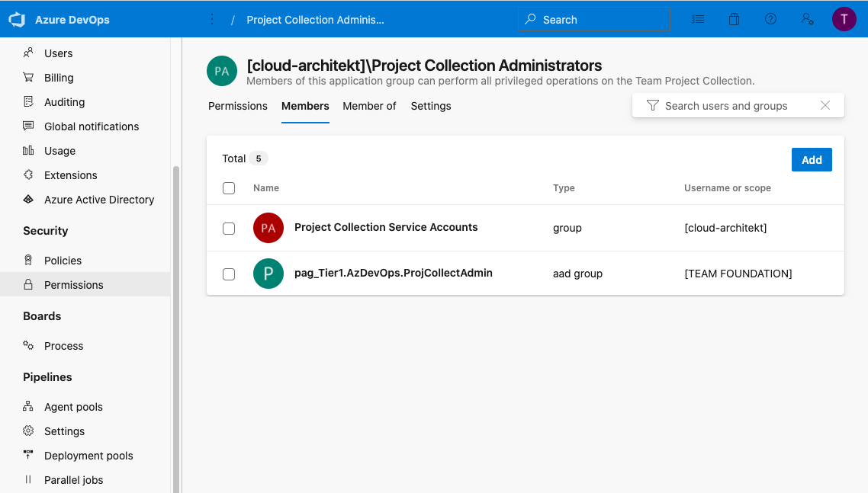Click Project Collection Service Accounts name

(386, 227)
